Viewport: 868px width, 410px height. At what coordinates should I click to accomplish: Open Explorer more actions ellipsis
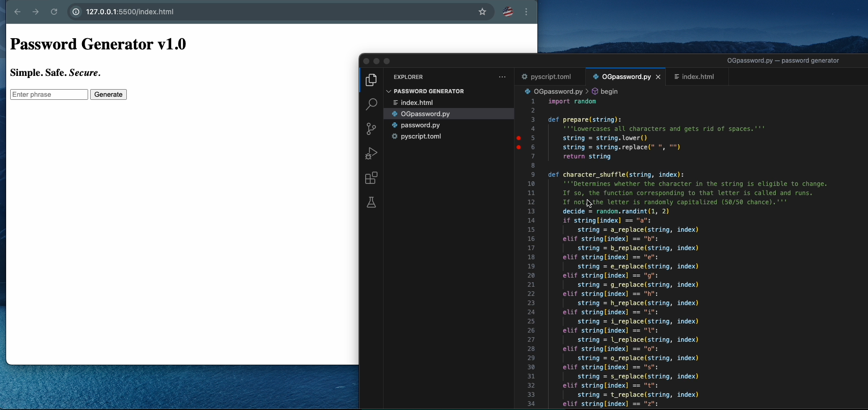click(502, 77)
